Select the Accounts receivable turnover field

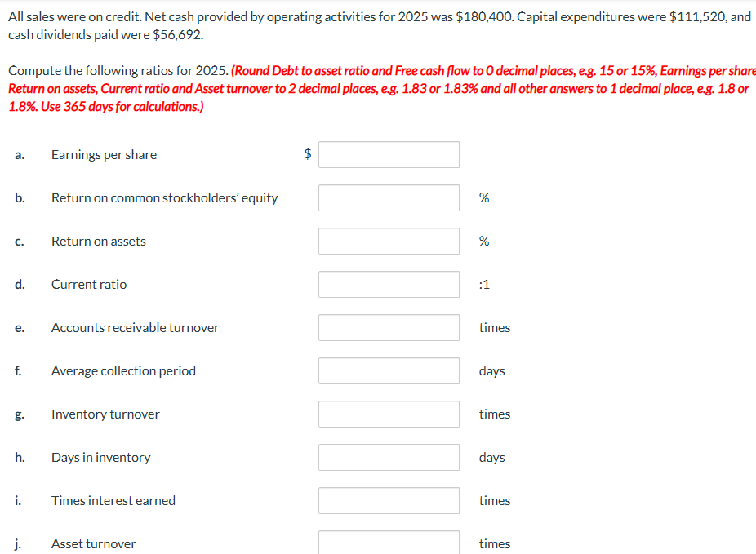click(x=389, y=327)
